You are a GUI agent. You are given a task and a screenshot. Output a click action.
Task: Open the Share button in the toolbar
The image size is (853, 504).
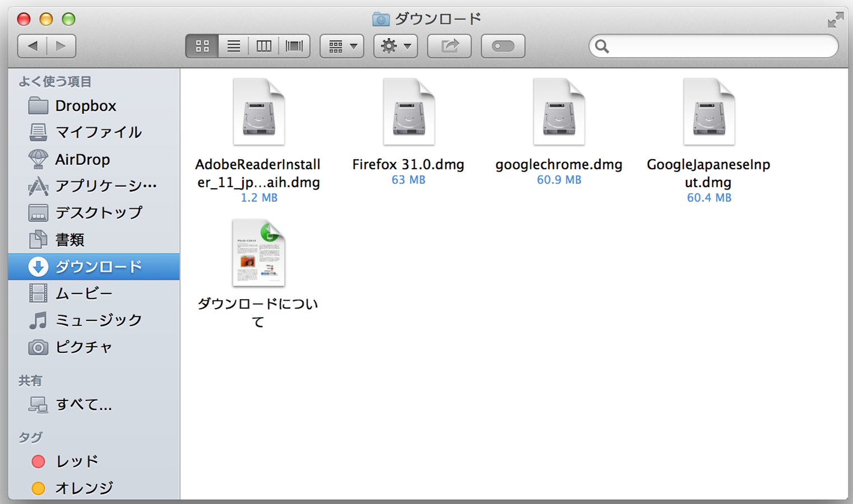[449, 46]
